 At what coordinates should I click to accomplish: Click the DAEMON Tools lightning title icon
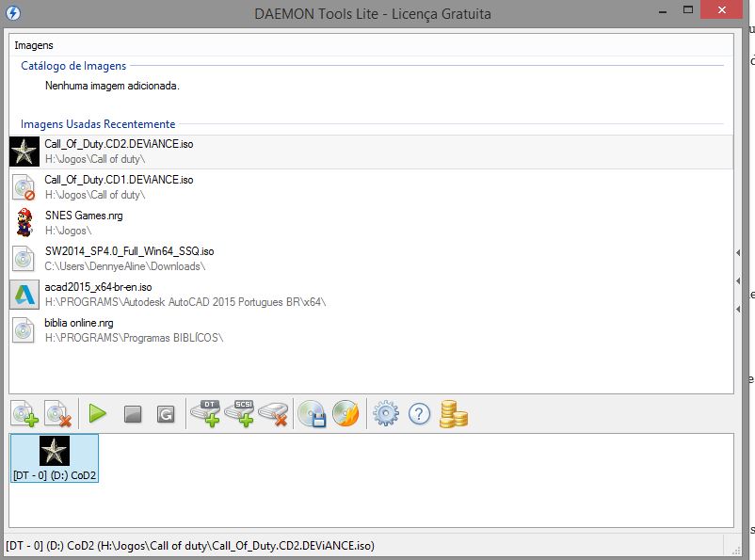tap(13, 13)
